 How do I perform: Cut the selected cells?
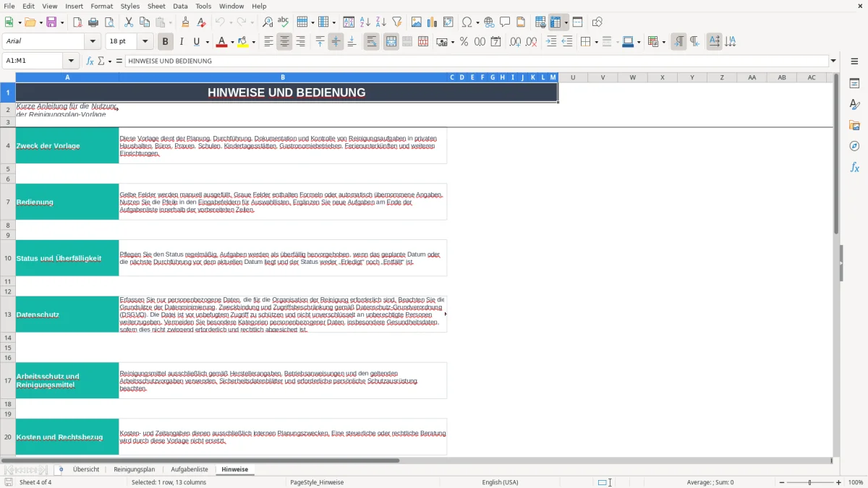pos(128,22)
